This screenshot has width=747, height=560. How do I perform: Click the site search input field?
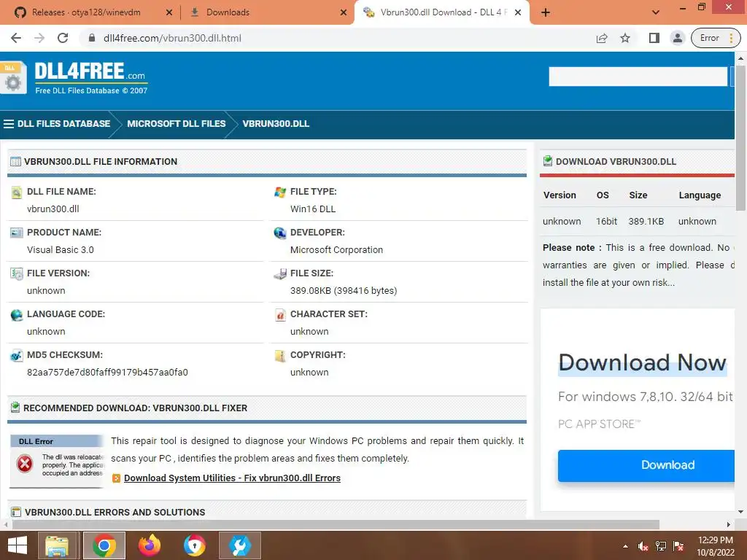(x=638, y=77)
